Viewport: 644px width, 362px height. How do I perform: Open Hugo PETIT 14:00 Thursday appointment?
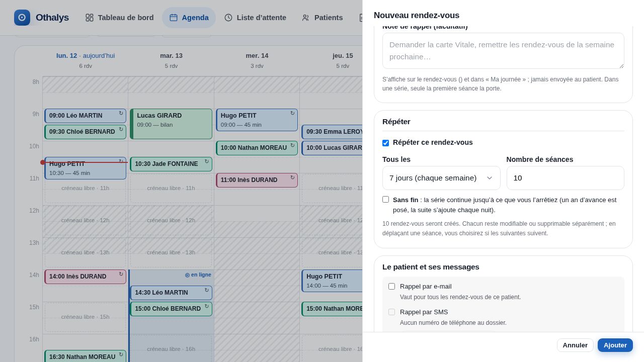pyautogui.click(x=332, y=281)
